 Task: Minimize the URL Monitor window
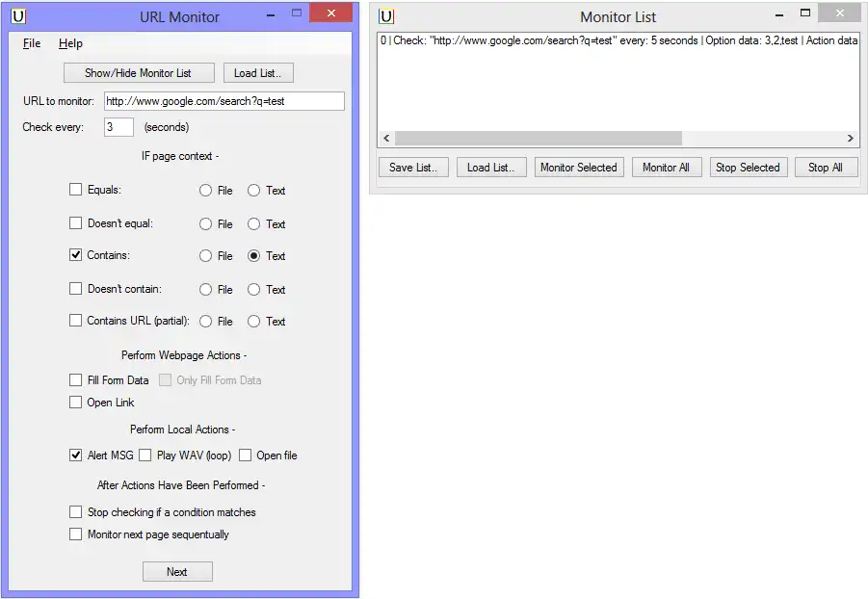tap(271, 15)
